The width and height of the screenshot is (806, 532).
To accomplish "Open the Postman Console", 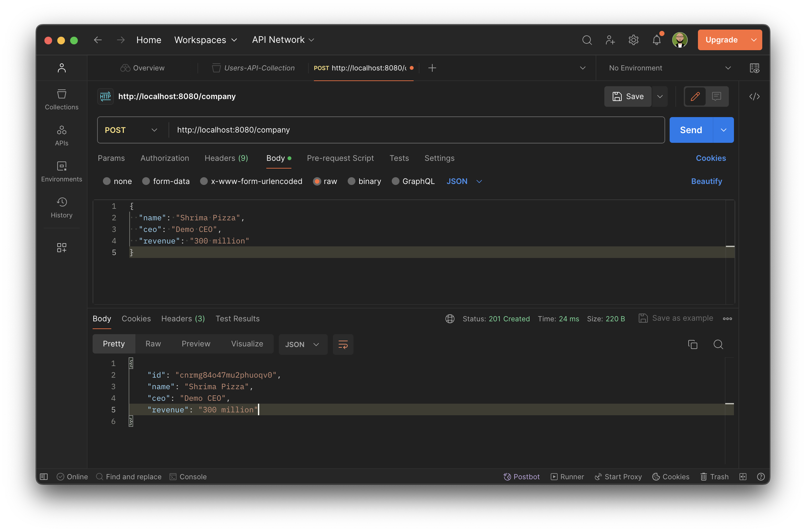I will [x=188, y=476].
